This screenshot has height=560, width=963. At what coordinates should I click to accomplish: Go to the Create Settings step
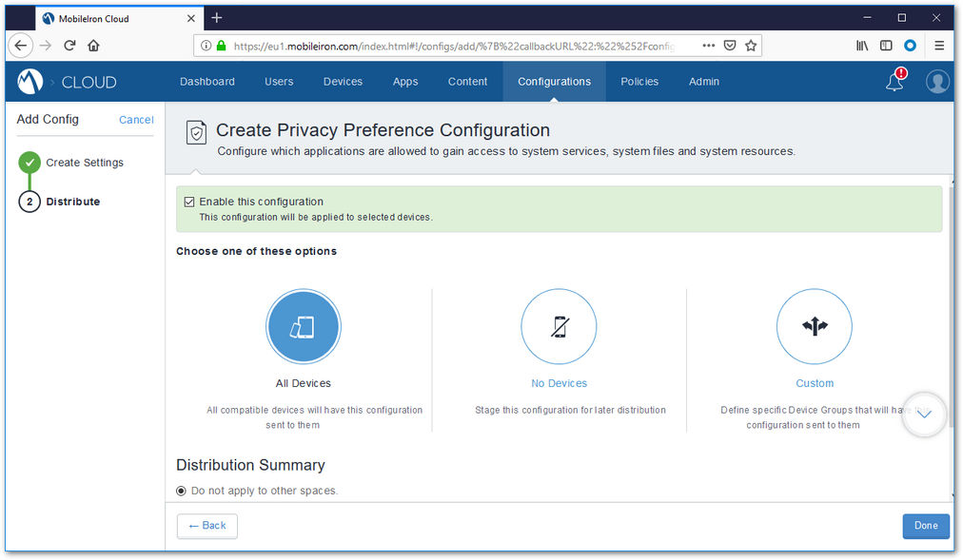(85, 163)
